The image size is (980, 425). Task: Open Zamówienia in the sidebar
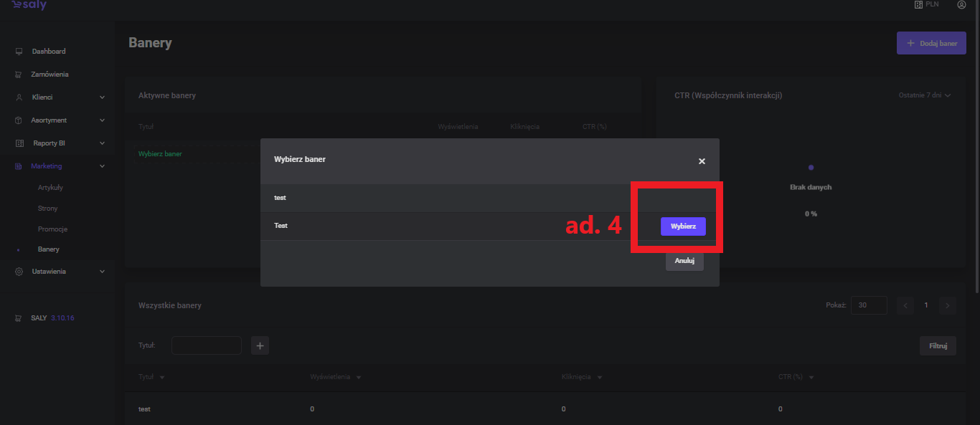[50, 75]
